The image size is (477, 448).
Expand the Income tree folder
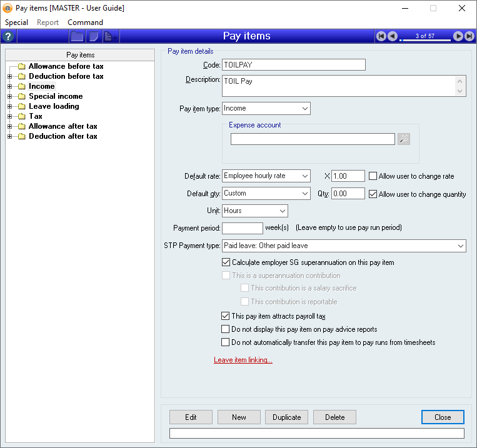coord(10,86)
